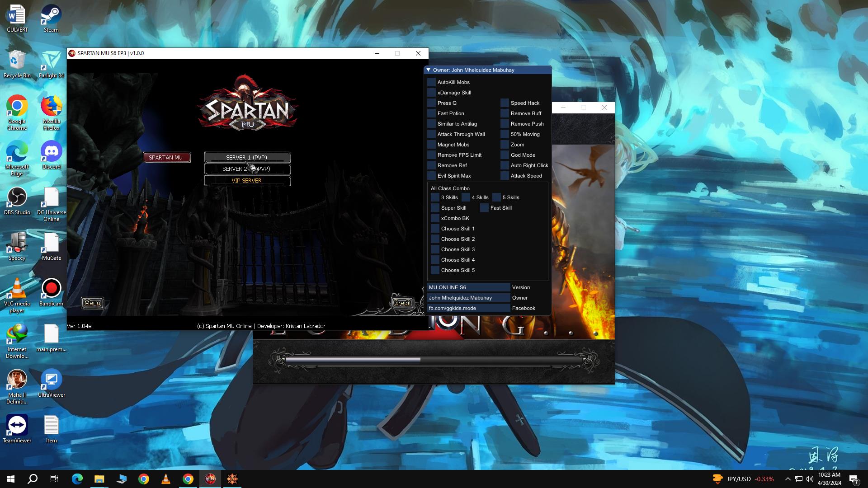Toggle the 3 Skills combo checkbox
The height and width of the screenshot is (488, 868).
(x=435, y=197)
